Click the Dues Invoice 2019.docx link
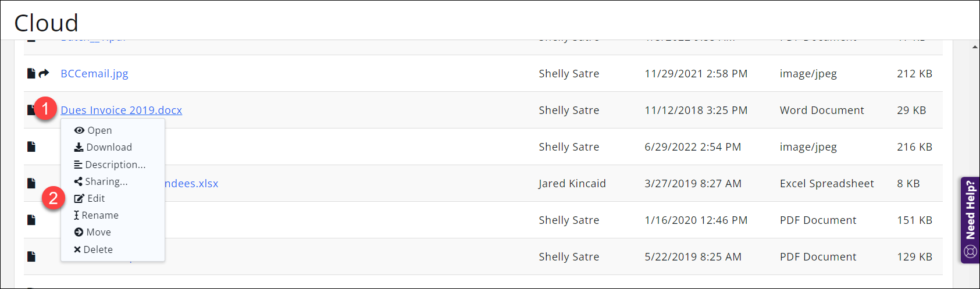The height and width of the screenshot is (289, 980). tap(121, 110)
